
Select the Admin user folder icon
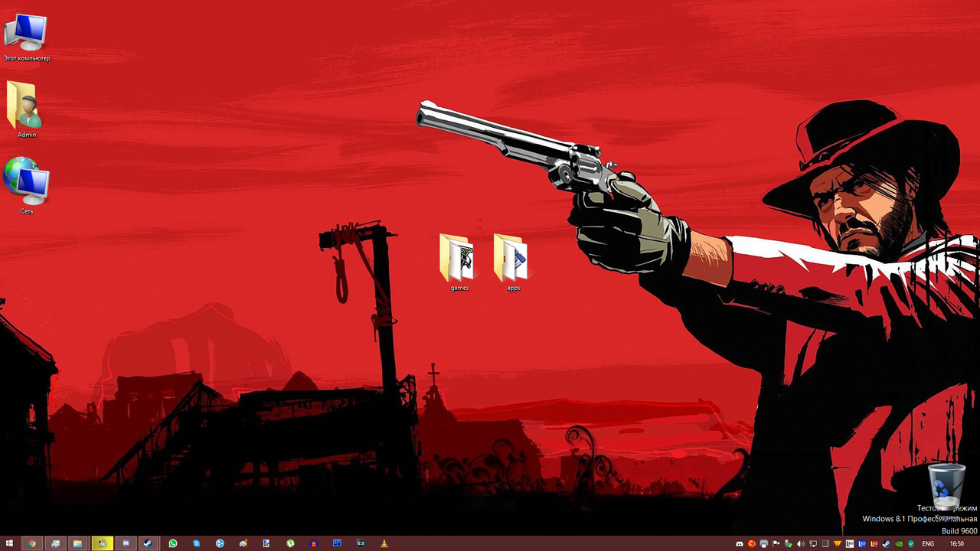[27, 110]
